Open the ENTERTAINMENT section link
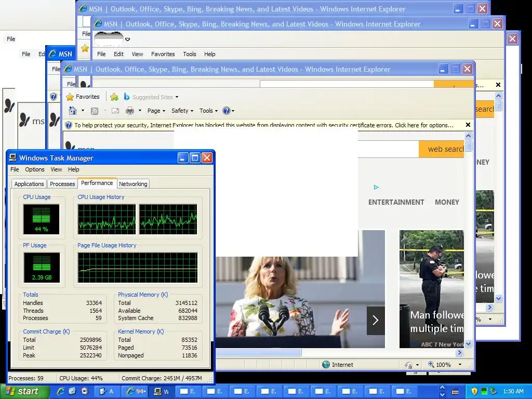 coord(396,202)
